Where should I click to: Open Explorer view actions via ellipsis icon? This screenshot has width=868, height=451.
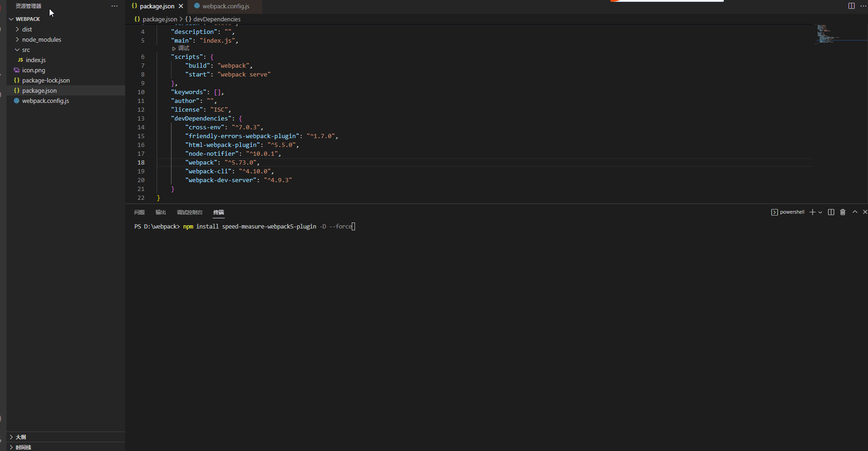(114, 6)
